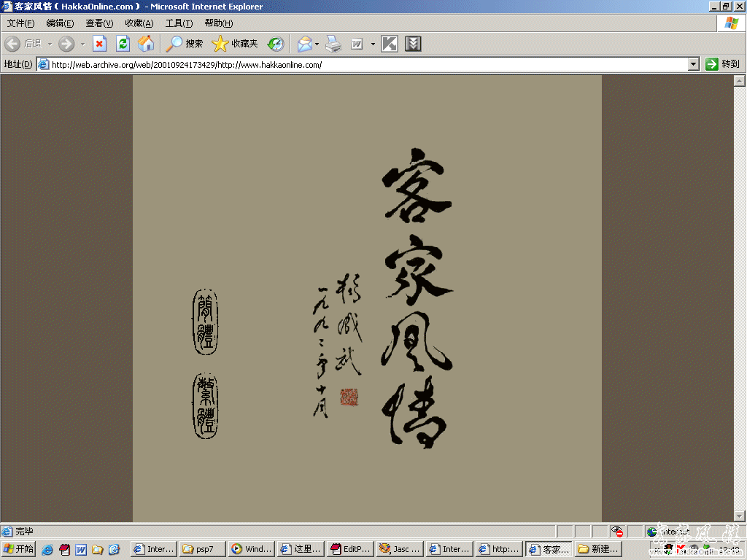Go to the Home page icon
The image size is (747, 560).
click(x=146, y=44)
